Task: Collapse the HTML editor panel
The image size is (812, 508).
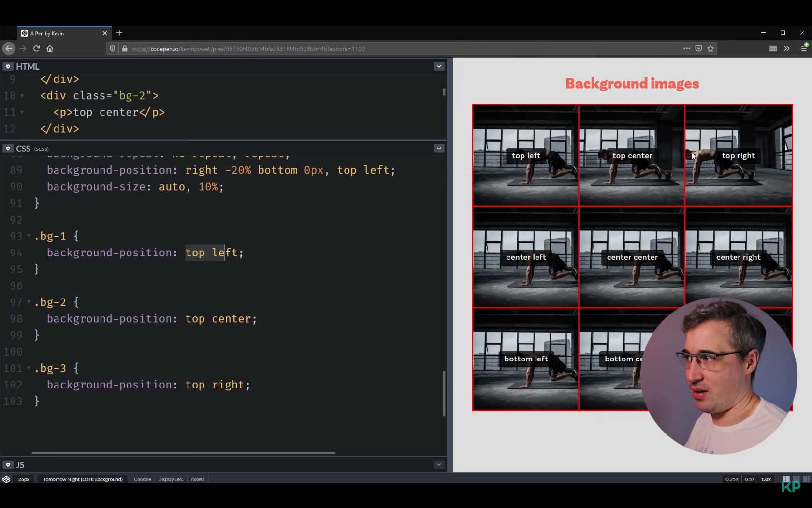Action: [x=438, y=66]
